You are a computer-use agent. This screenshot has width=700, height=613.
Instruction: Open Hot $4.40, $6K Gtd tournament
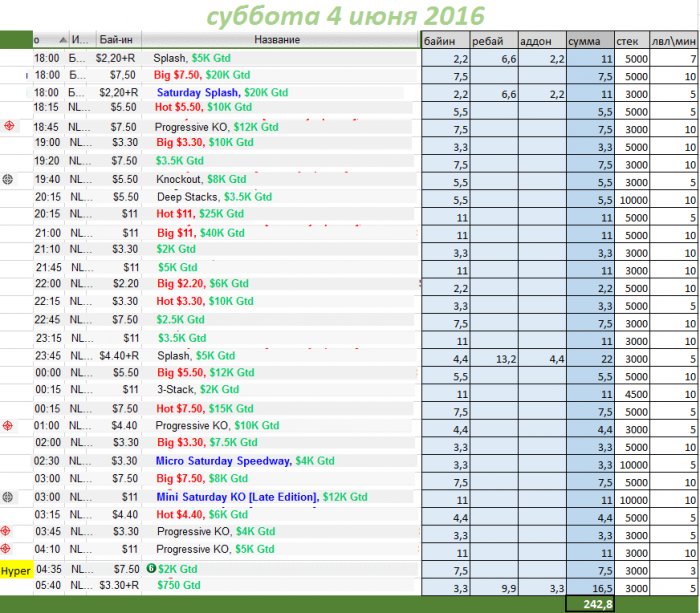pos(202,514)
